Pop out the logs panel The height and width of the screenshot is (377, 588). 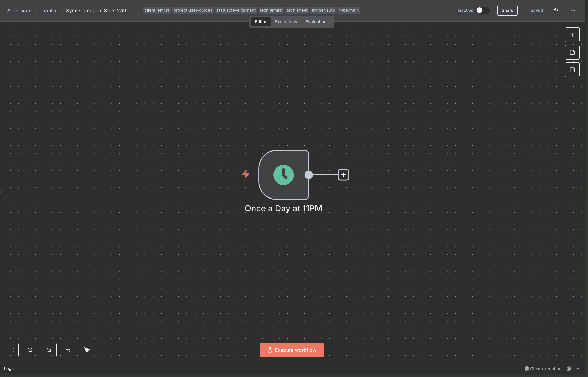click(569, 369)
